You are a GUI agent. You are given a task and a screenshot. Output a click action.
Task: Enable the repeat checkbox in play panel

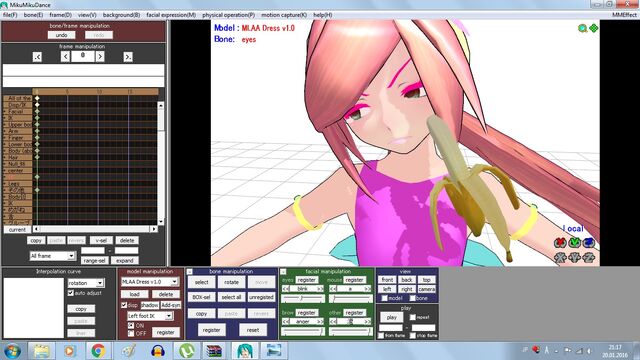(413, 317)
